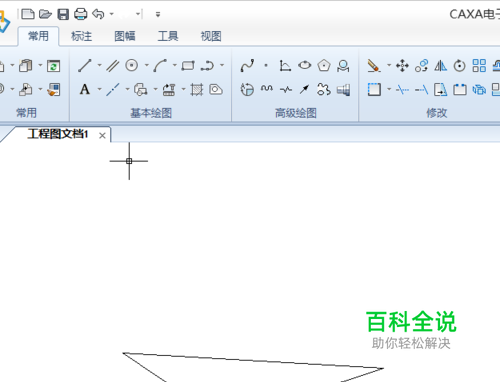Click the Undo arrow icon
The width and height of the screenshot is (500, 382).
pyautogui.click(x=98, y=14)
